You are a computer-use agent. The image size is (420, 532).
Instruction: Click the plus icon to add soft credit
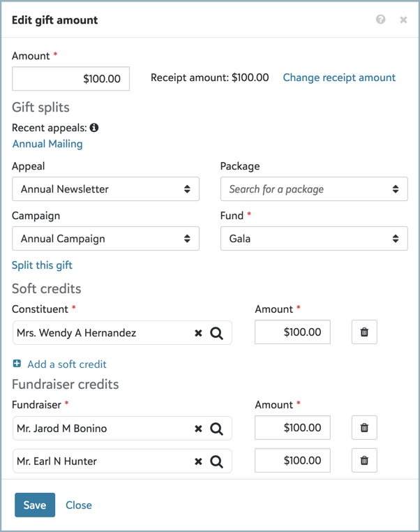click(x=17, y=364)
